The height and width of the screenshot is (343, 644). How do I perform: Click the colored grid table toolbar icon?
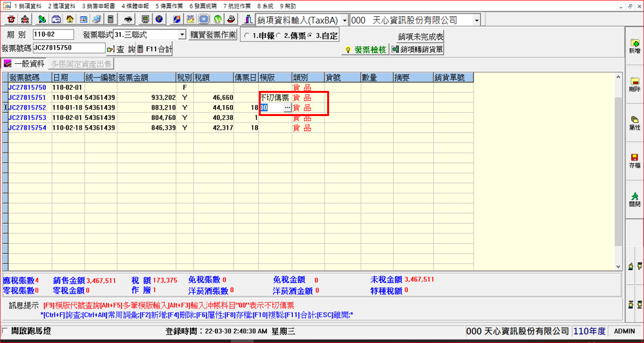[83, 19]
